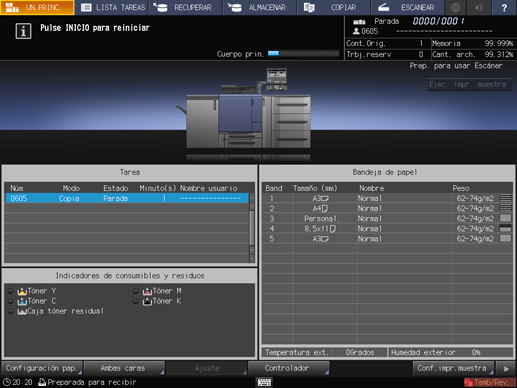Expand the Configuración pap. menu button

[x=42, y=368]
